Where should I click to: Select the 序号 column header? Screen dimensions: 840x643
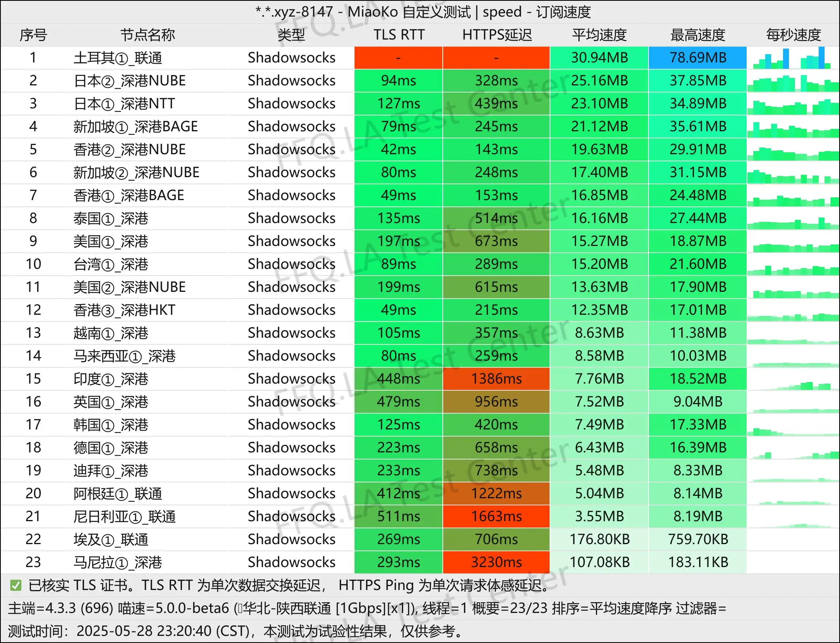pos(33,35)
